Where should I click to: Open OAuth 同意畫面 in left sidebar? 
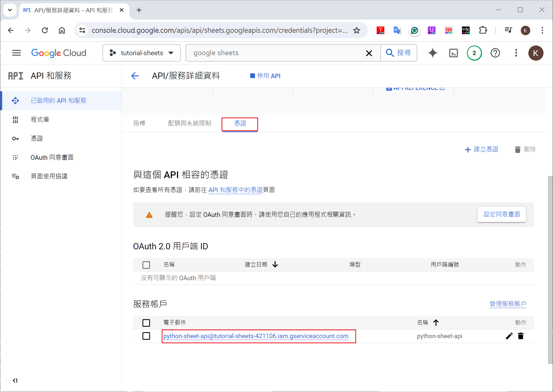[x=52, y=157]
